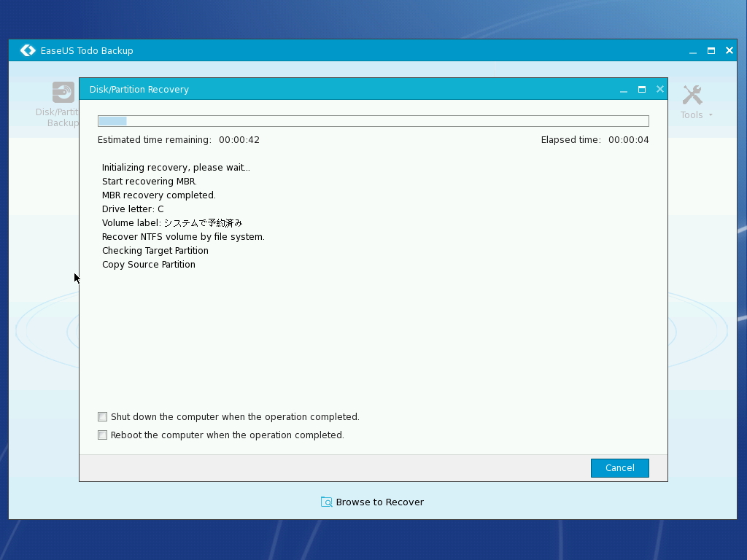The image size is (747, 560).
Task: Enable reboot when operation completed
Action: 102,435
